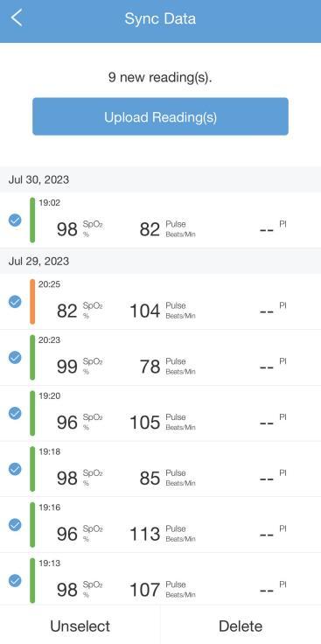The width and height of the screenshot is (321, 644).
Task: Open the reading with pulse 113
Action: point(161,524)
